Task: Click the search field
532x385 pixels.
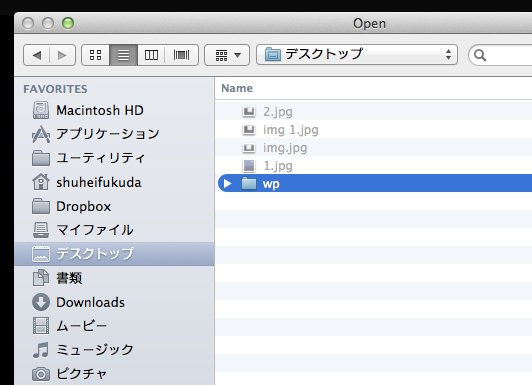Action: tap(500, 55)
